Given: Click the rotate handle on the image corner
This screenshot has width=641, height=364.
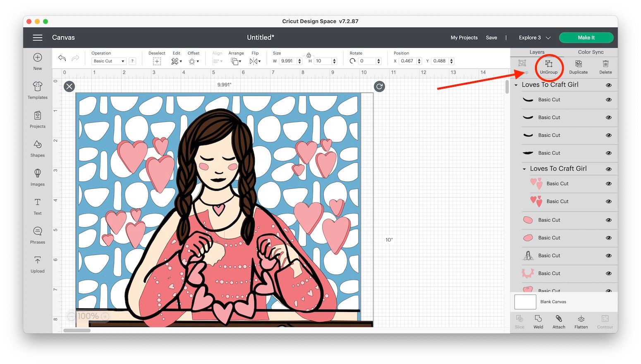Looking at the screenshot, I should click(x=379, y=86).
